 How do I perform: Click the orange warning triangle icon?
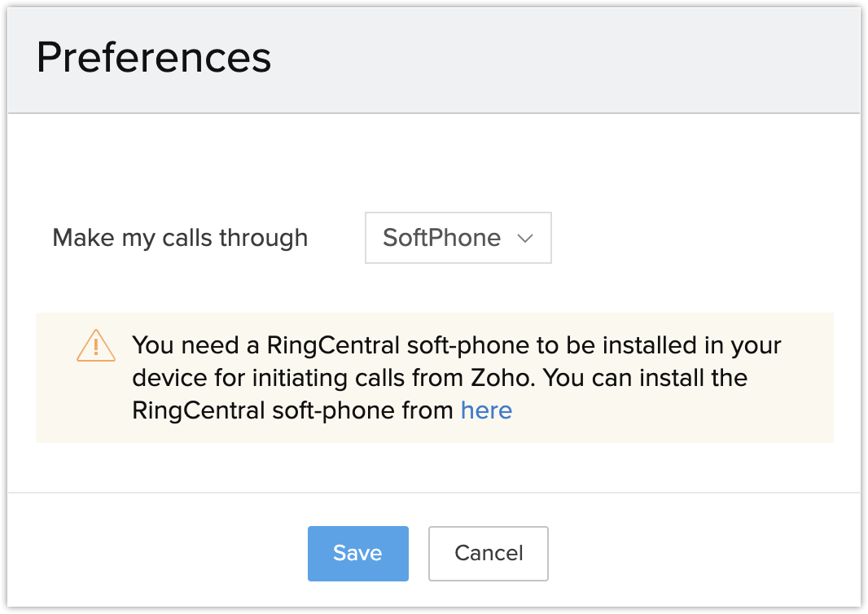[x=95, y=345]
